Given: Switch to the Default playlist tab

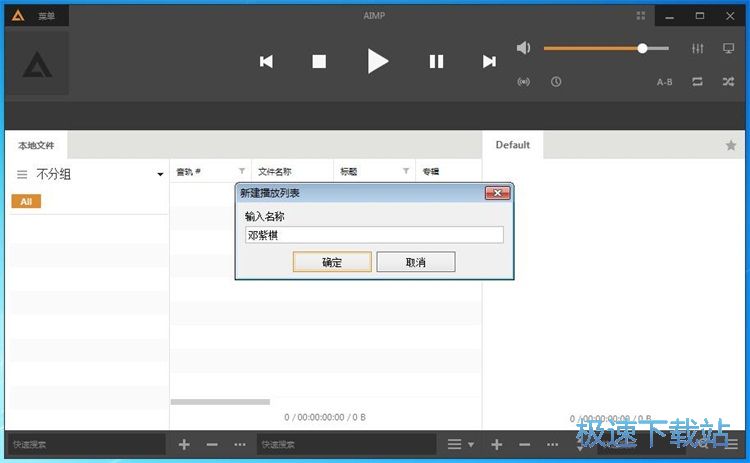Looking at the screenshot, I should point(512,145).
